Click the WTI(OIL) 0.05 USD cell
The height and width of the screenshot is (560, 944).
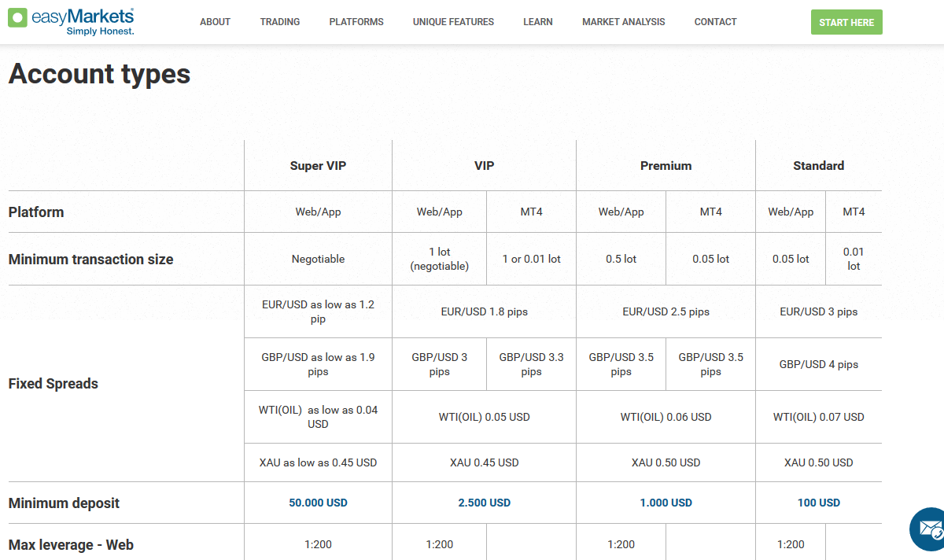point(484,417)
